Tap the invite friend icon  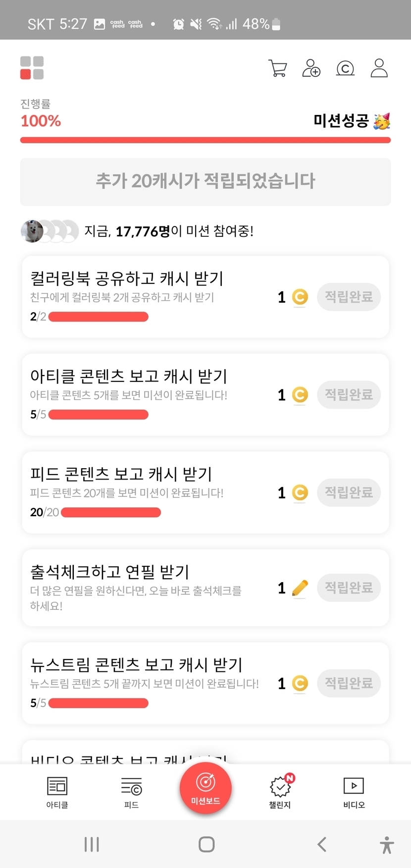coord(311,68)
